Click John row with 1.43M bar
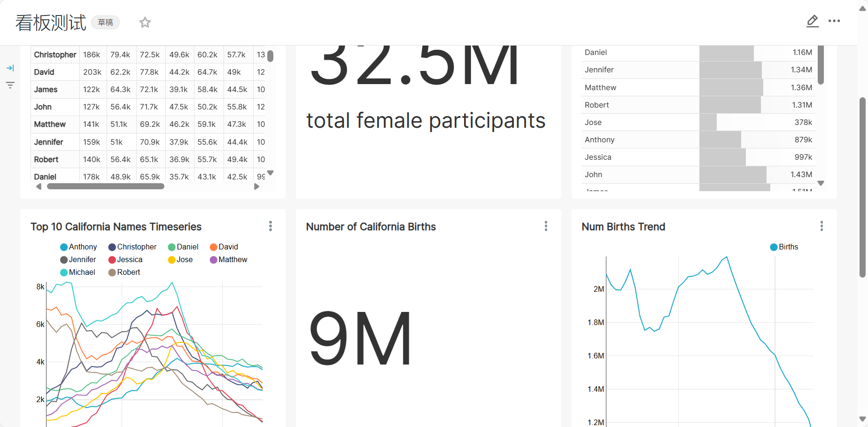The width and height of the screenshot is (868, 427). [698, 174]
